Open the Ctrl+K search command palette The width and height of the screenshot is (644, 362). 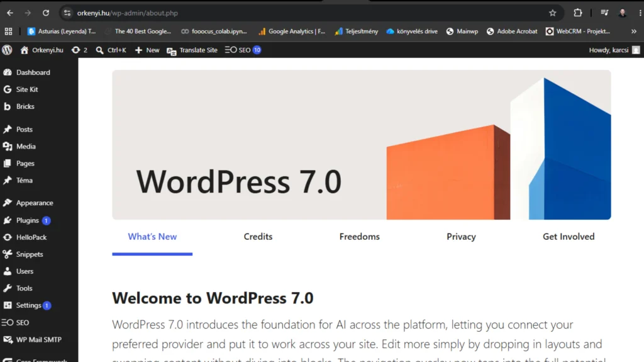coord(111,50)
